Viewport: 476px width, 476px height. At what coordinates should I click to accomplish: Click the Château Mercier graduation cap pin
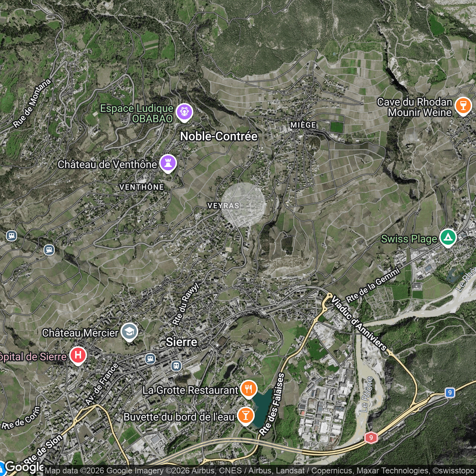tap(129, 332)
